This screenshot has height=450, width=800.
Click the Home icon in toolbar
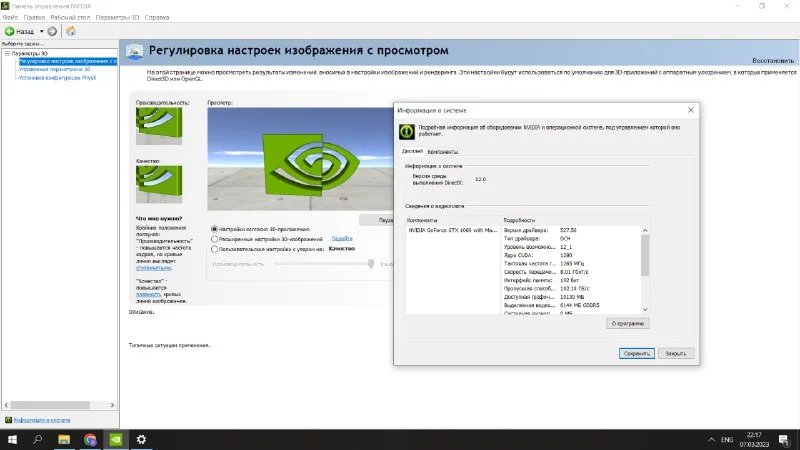(x=71, y=31)
